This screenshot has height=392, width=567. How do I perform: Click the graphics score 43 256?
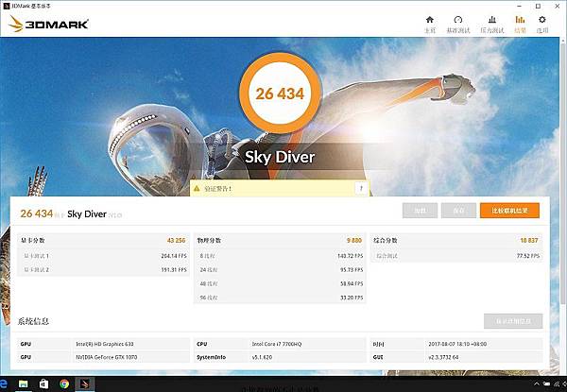pos(176,240)
